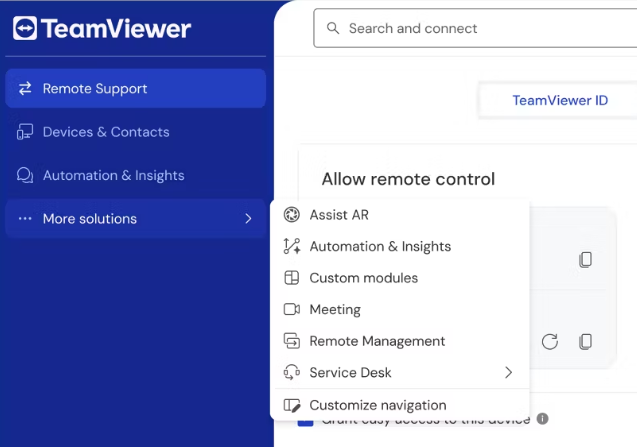
Task: Select Service Desk from the flyout menu
Action: 402,372
